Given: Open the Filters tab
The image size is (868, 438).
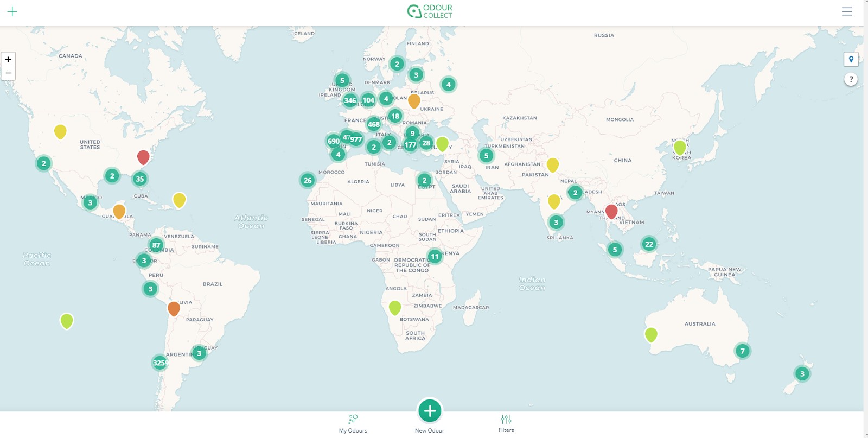Looking at the screenshot, I should 506,423.
